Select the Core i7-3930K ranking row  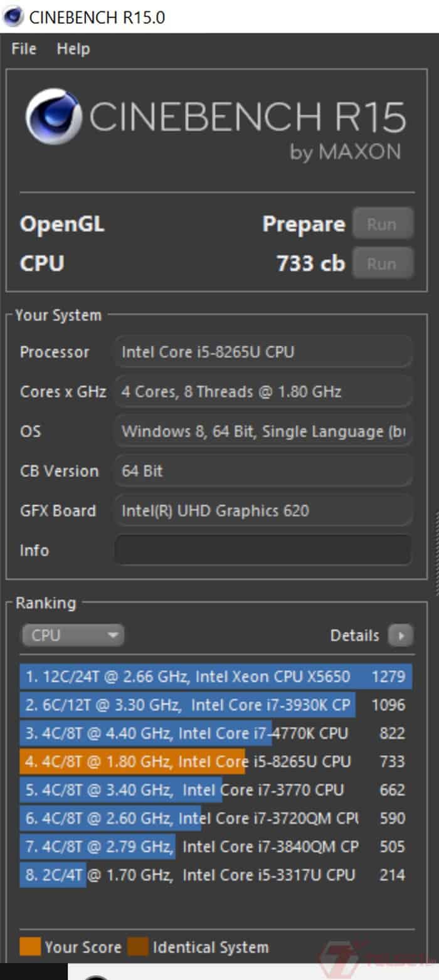(215, 705)
